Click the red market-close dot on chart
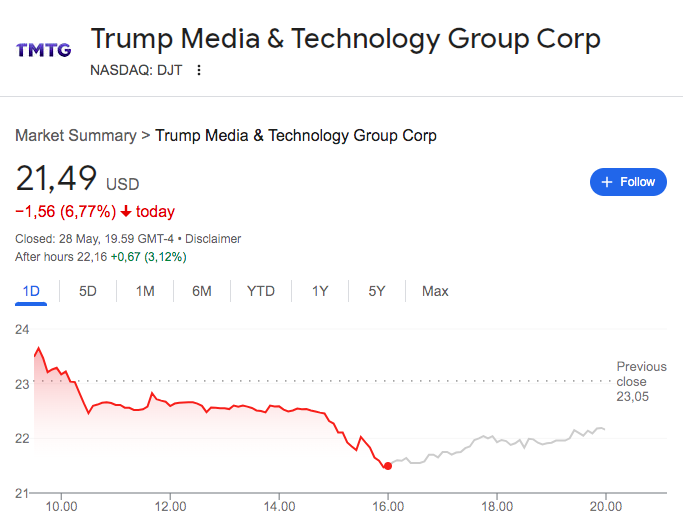Screen dimensions: 683x522 (x=388, y=465)
